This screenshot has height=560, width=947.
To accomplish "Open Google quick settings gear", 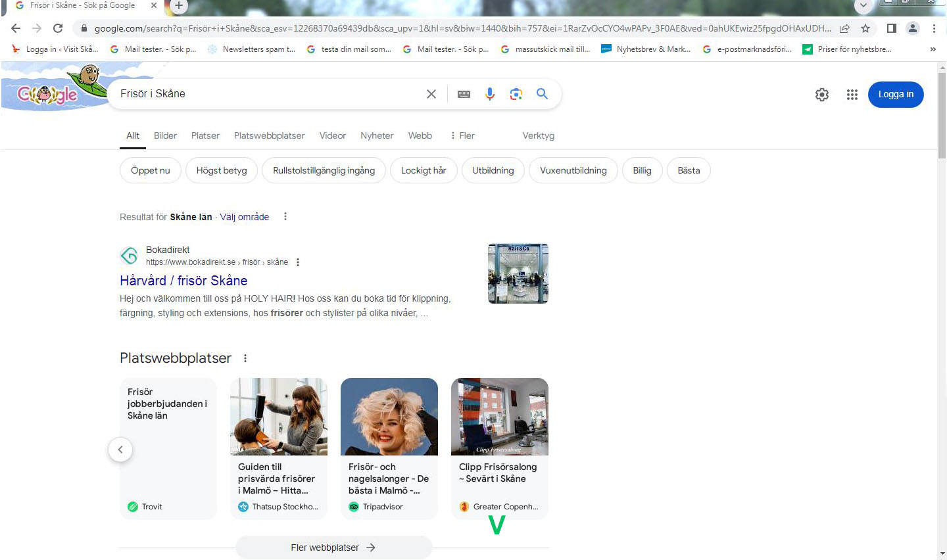I will tap(822, 95).
